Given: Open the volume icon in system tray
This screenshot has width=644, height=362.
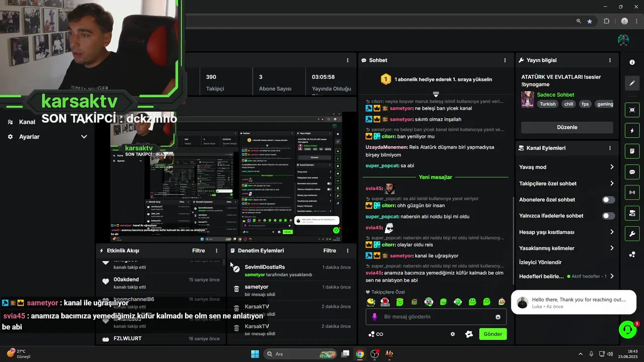Looking at the screenshot, I should [610, 354].
